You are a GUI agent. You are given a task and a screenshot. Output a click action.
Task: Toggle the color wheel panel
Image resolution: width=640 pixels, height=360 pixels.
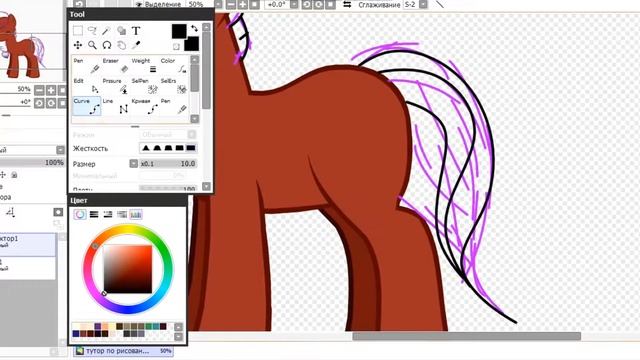pos(80,214)
